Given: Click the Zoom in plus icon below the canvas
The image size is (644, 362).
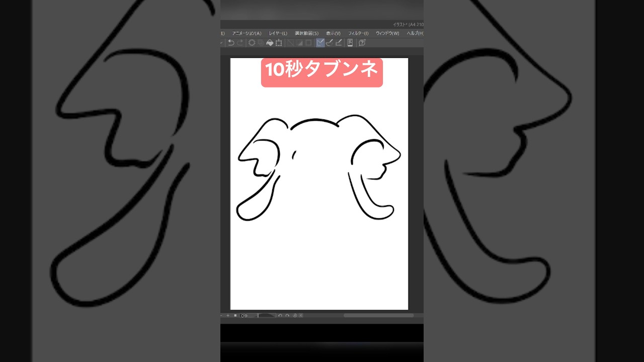Looking at the screenshot, I should (228, 315).
